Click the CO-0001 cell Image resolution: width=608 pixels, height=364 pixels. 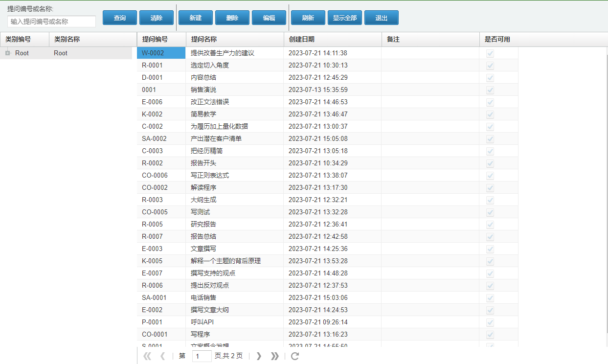pyautogui.click(x=161, y=334)
